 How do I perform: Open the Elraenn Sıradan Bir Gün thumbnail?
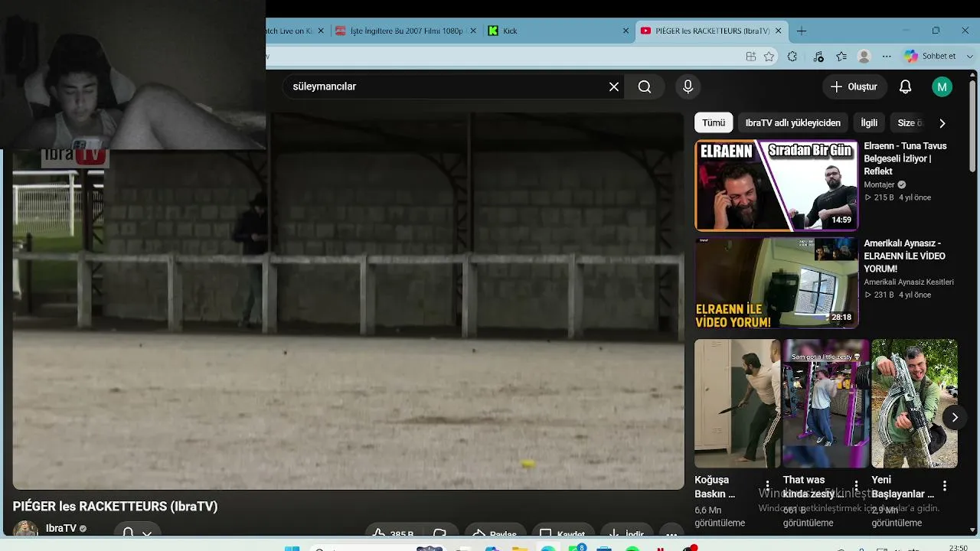pyautogui.click(x=776, y=185)
